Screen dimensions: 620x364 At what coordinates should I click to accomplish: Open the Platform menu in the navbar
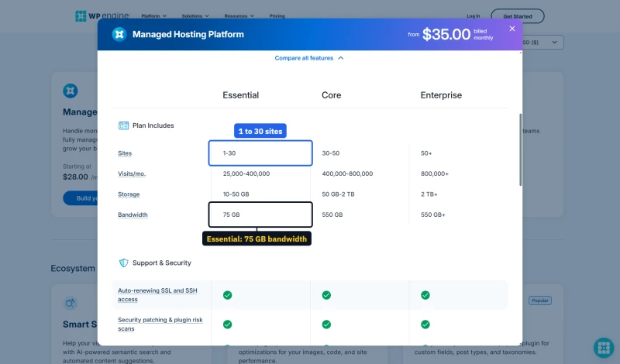(153, 16)
